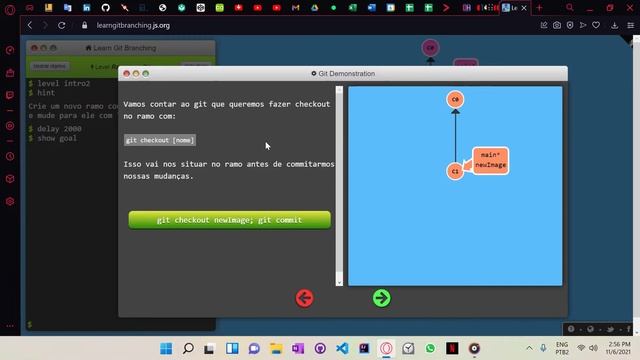Open Twitch in the Opera sidebar

[x=10, y=95]
